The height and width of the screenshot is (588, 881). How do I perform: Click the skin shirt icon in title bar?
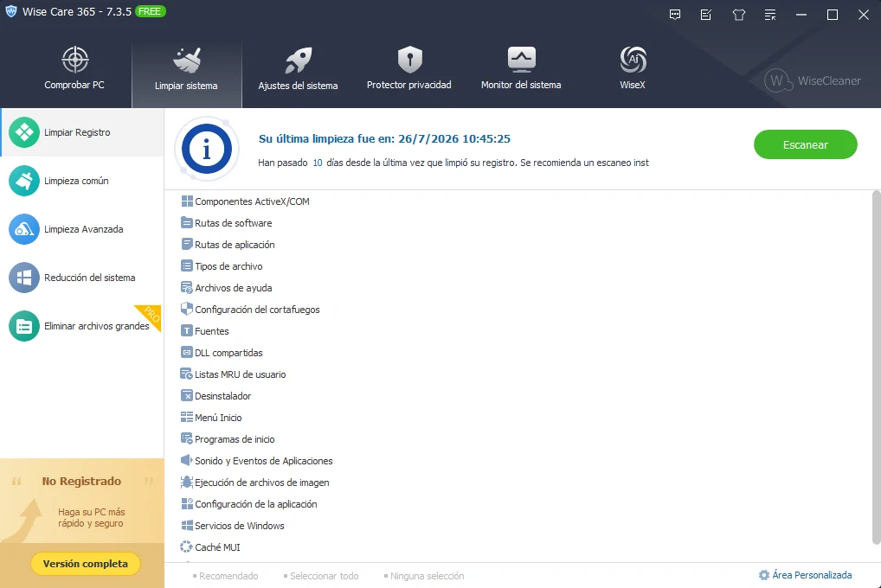[x=739, y=15]
